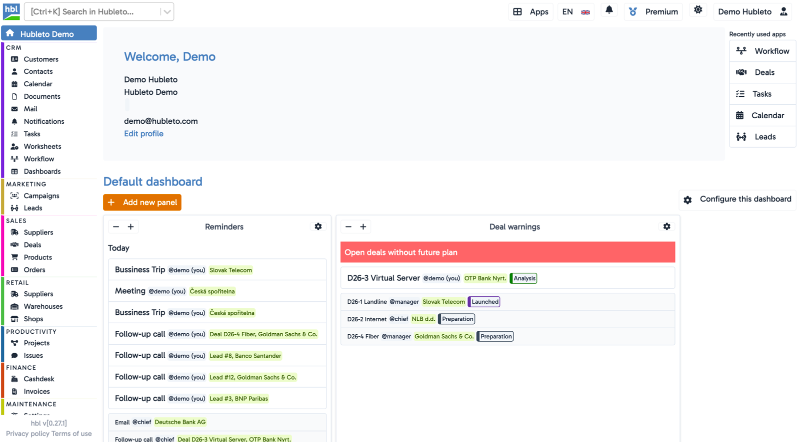Open Calendar in the CRM sidebar
The image size is (800, 442).
pos(38,84)
